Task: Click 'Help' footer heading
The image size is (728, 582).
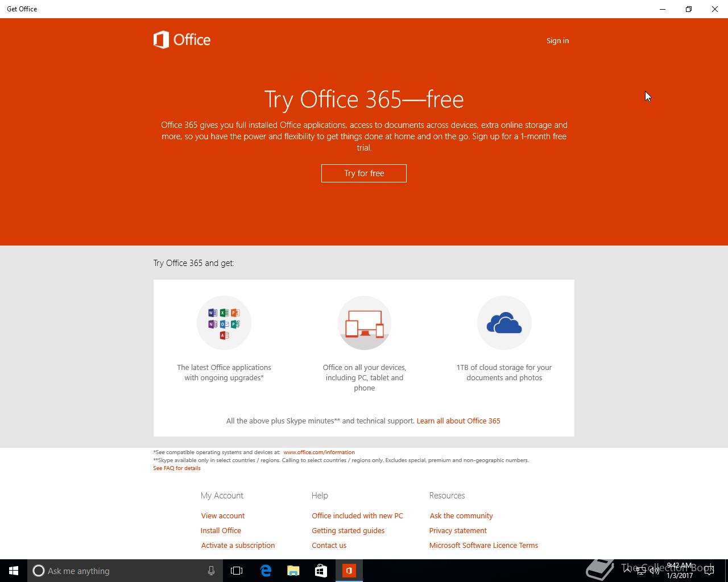Action: [320, 496]
